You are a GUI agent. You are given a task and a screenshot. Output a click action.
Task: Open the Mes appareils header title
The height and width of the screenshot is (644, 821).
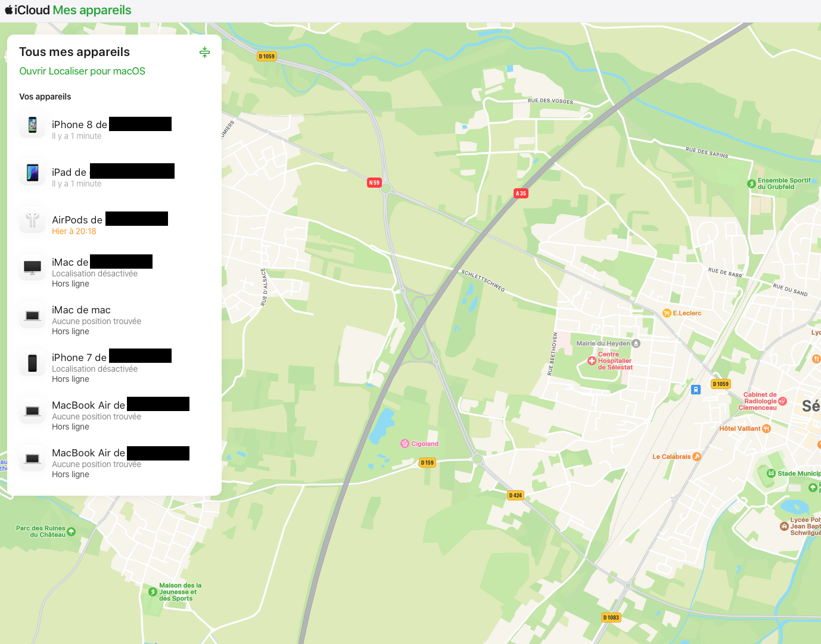(x=92, y=10)
